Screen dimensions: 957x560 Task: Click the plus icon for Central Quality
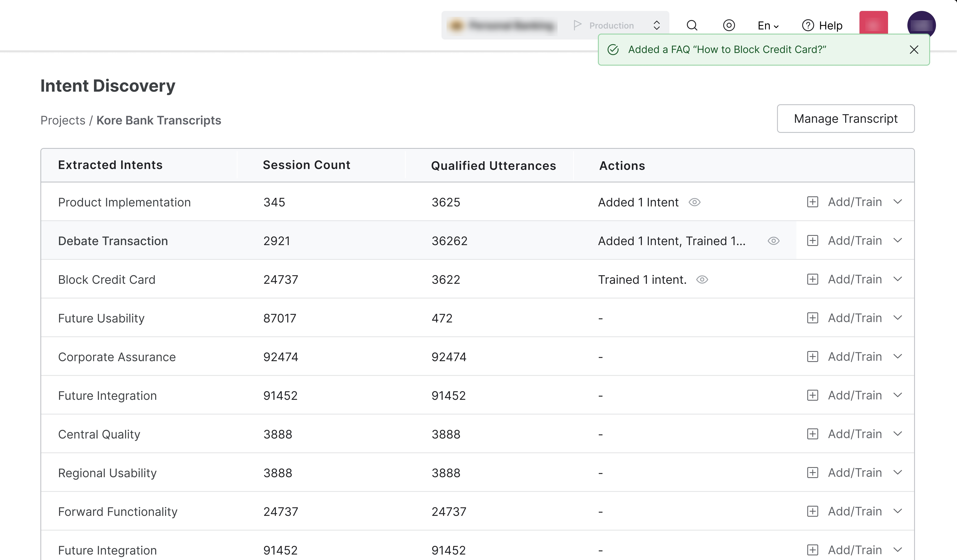[x=812, y=434]
